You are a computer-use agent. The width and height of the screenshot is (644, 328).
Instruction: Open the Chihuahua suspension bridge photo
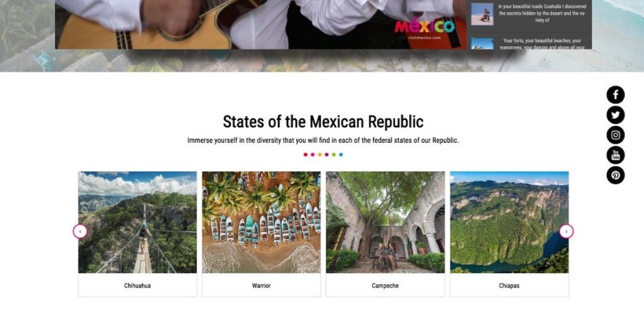pos(138,222)
